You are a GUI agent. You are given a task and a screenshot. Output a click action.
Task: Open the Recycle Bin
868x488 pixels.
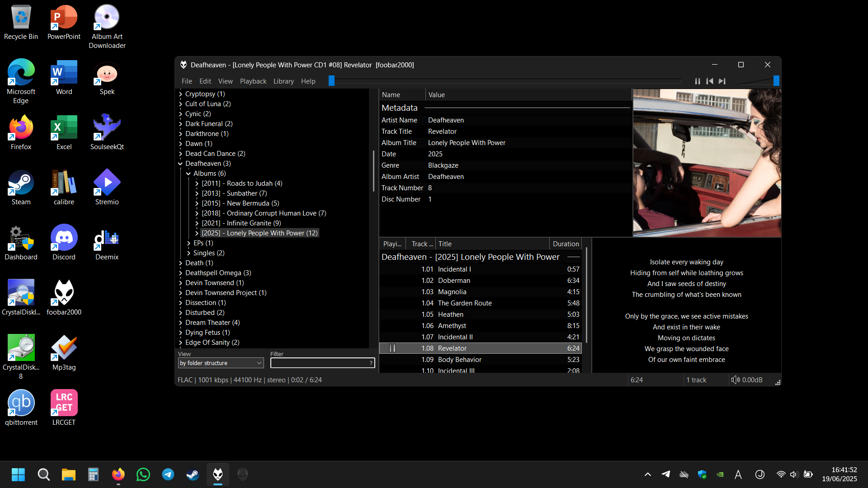tap(21, 23)
